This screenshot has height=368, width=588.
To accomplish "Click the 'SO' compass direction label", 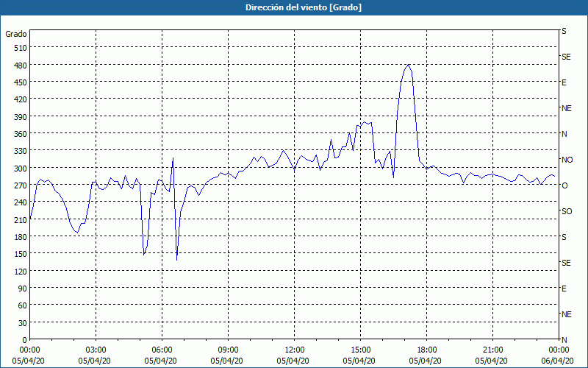I will pyautogui.click(x=567, y=211).
